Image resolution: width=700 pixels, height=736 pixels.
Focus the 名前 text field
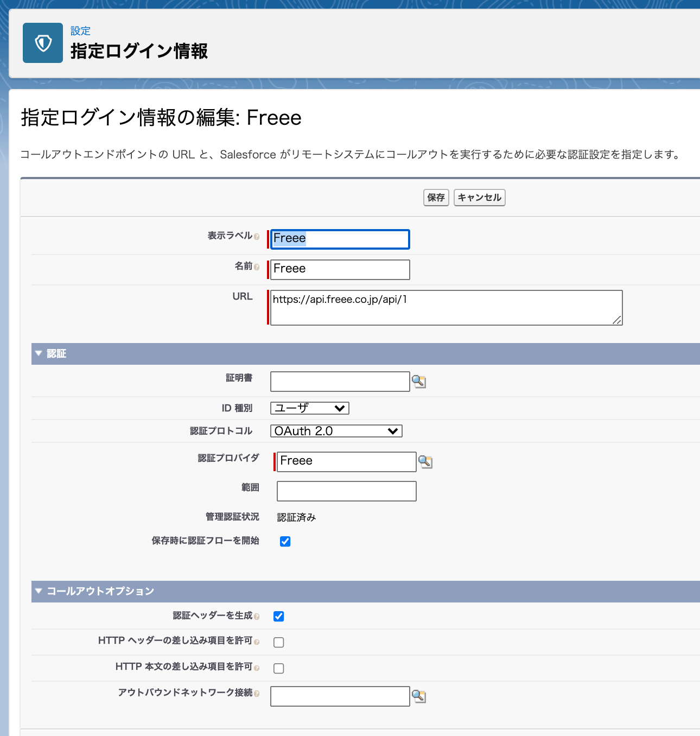[340, 270]
